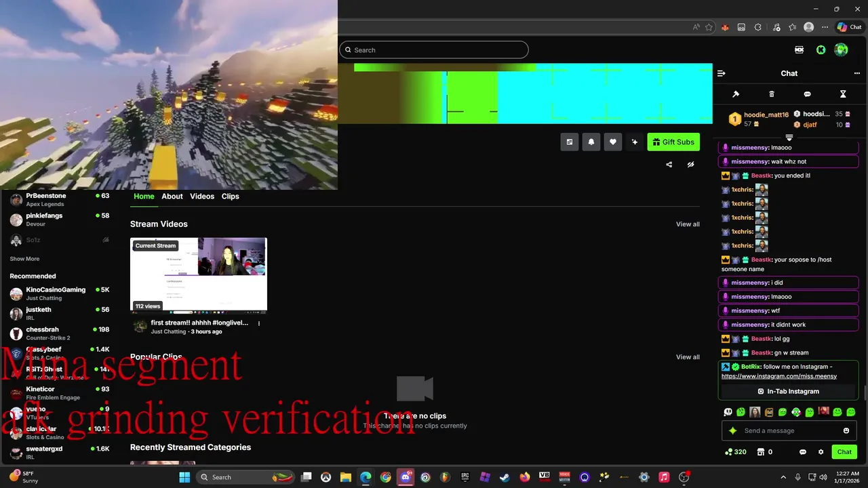Click the Edge profile avatar icon

pyautogui.click(x=808, y=27)
